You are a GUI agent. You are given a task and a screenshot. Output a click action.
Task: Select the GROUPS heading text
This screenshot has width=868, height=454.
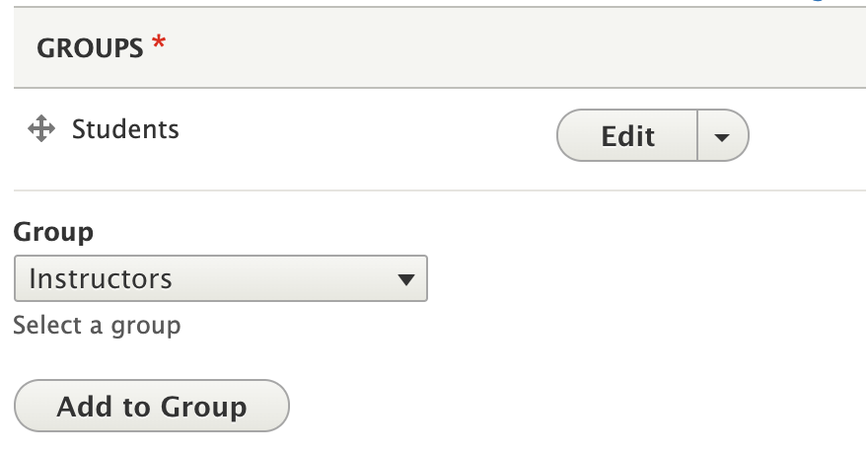(90, 48)
